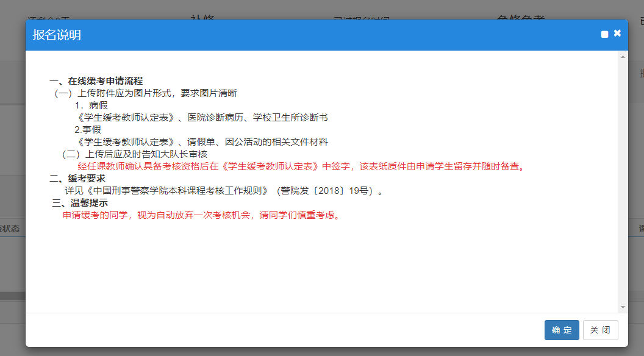Click the 中国刑事警察学院本科课程考核工作规则 reference line
The width and height of the screenshot is (644, 356).
(224, 191)
